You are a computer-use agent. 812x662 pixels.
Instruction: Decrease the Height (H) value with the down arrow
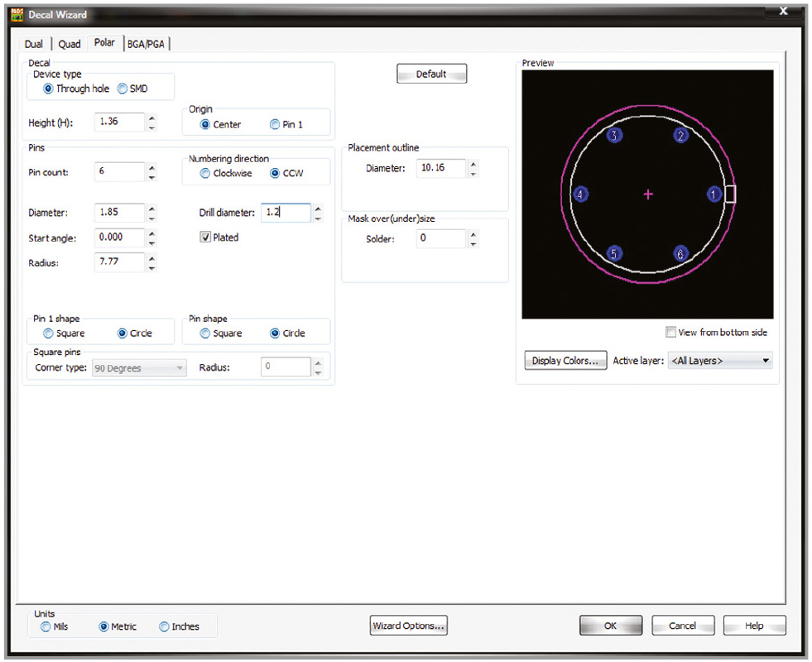(x=151, y=127)
